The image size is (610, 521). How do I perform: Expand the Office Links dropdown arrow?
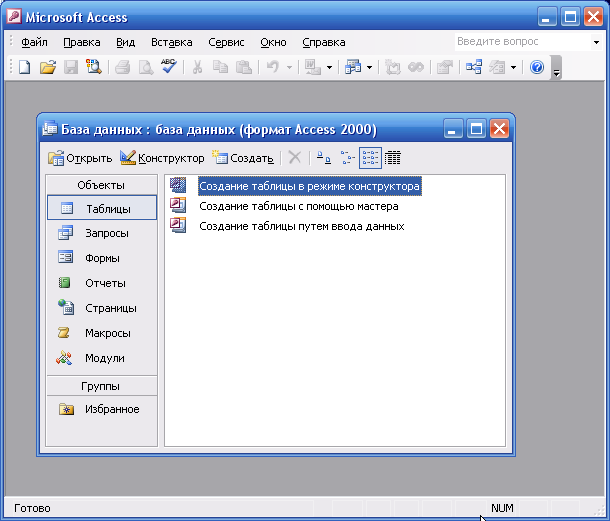[x=330, y=67]
